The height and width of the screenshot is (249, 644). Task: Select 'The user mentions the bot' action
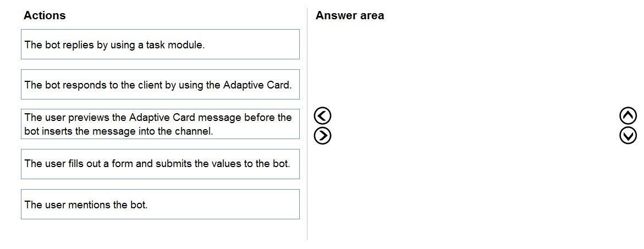pyautogui.click(x=160, y=204)
